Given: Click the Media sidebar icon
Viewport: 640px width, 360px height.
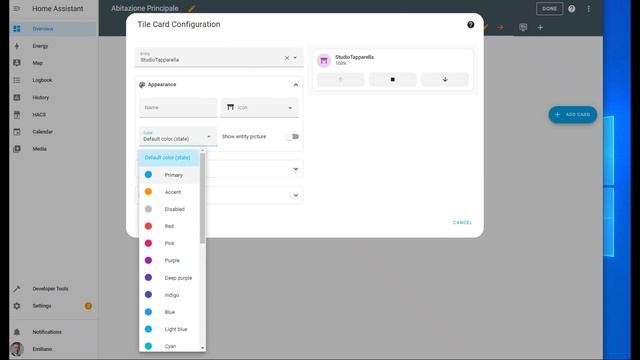Looking at the screenshot, I should point(17,149).
